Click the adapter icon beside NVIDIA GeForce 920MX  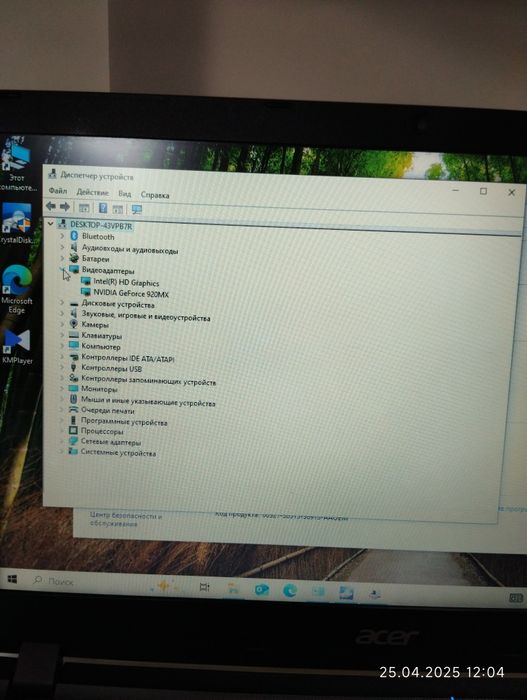point(86,292)
